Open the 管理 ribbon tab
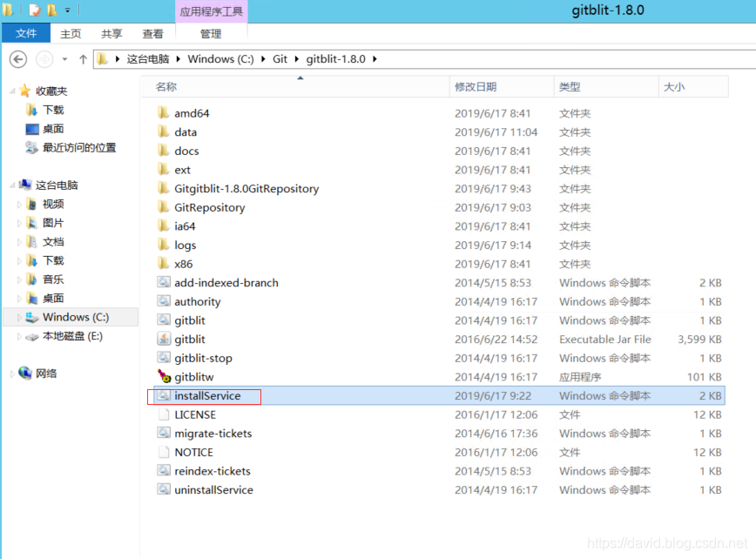 [211, 34]
